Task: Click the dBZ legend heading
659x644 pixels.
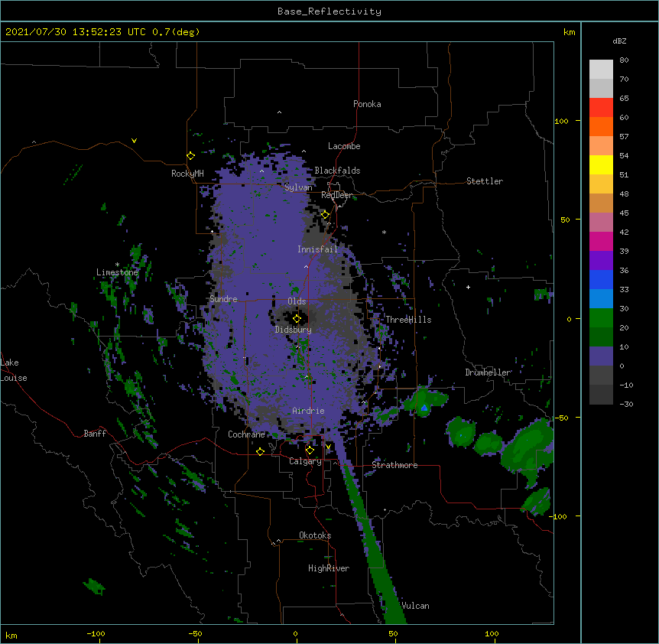Action: coord(619,41)
